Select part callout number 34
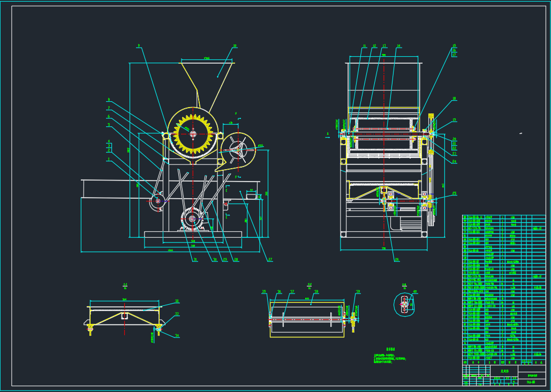 (177, 336)
